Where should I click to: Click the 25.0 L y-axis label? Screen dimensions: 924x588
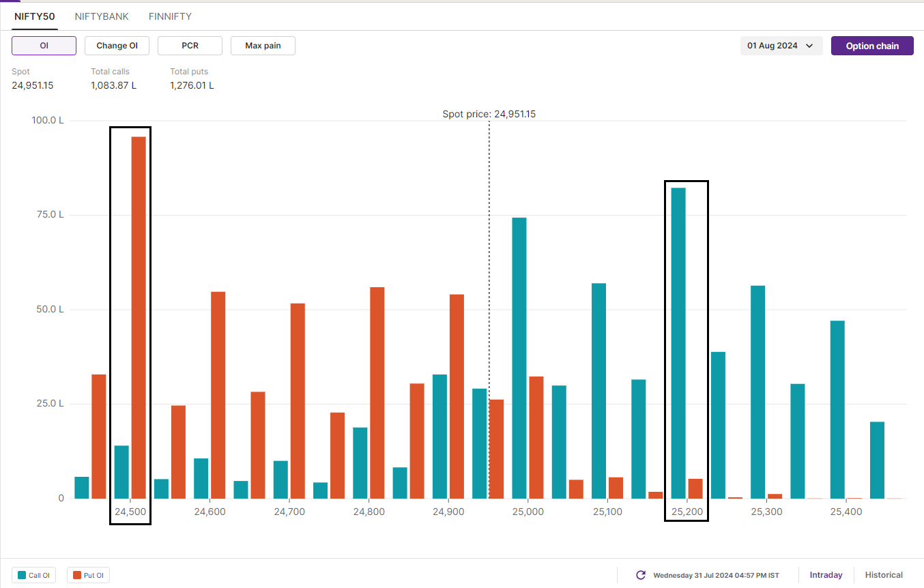(50, 404)
